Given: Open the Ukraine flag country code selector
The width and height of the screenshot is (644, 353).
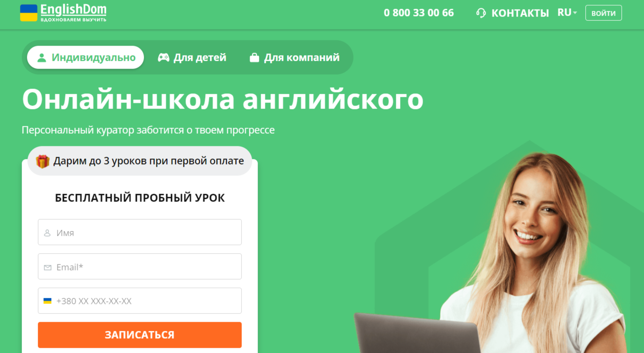Looking at the screenshot, I should [x=47, y=301].
